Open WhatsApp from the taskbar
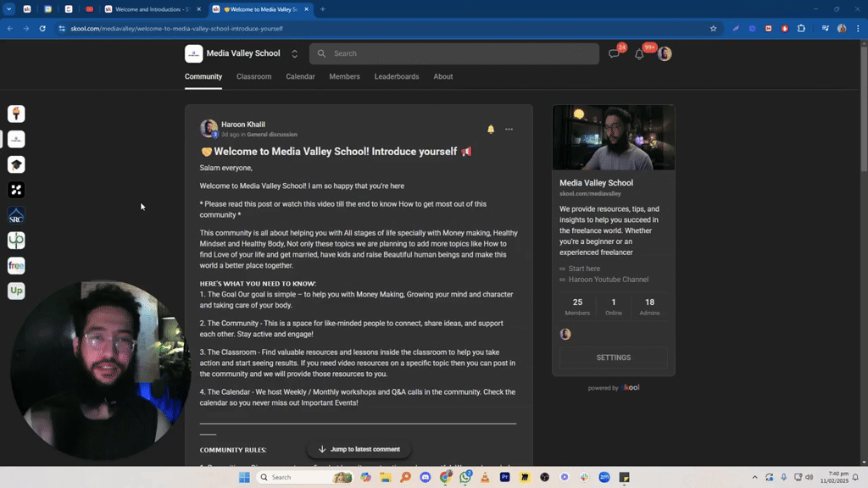The image size is (868, 488). click(x=465, y=477)
